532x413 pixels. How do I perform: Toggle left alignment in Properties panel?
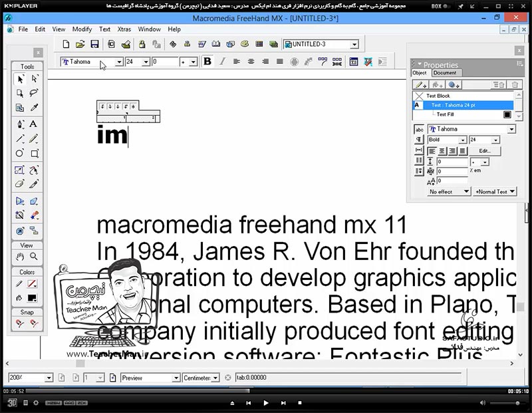pos(432,151)
